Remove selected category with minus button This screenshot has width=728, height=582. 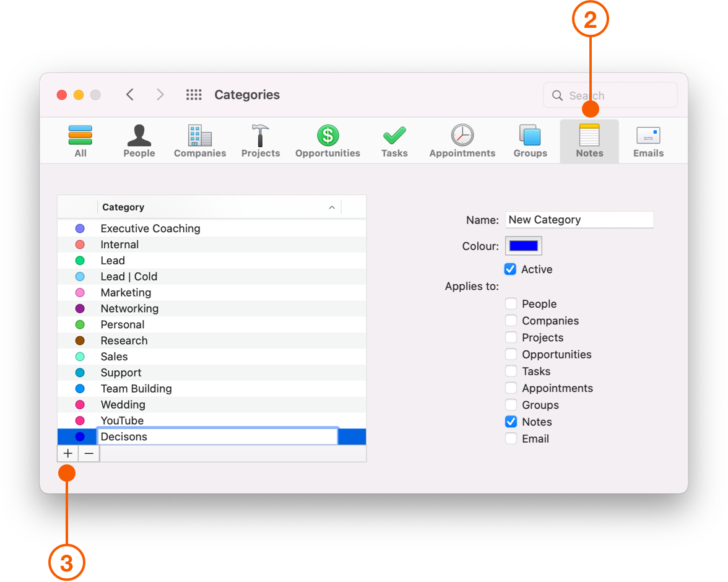point(89,453)
